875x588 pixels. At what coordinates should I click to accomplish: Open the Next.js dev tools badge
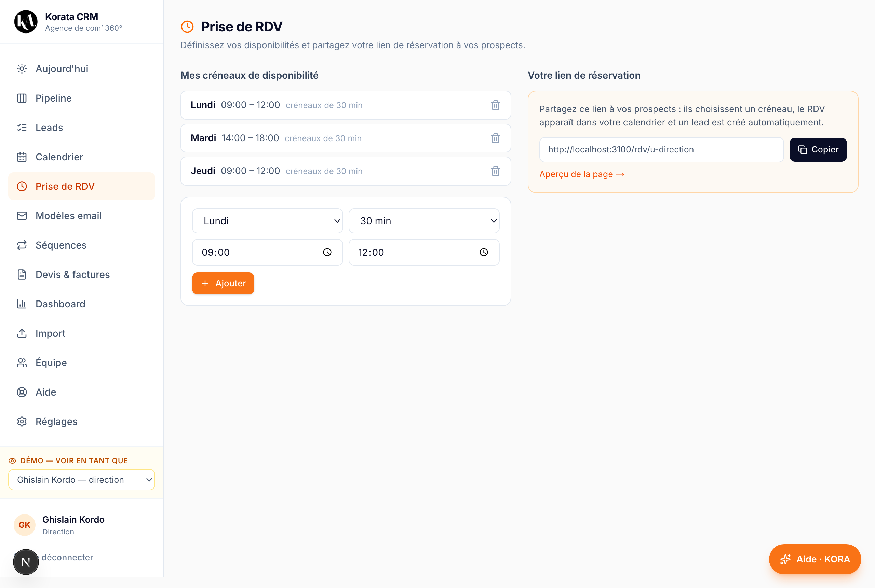26,562
